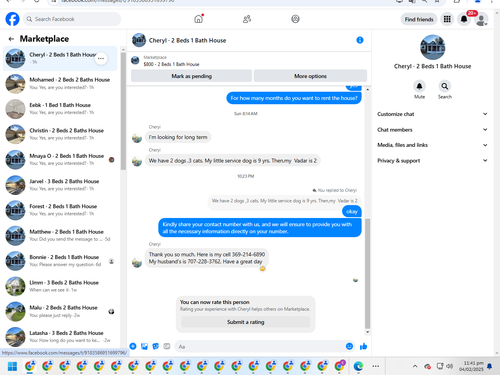Viewport: 500px width, 375px height.
Task: Expand the Customize chat section
Action: 432,114
